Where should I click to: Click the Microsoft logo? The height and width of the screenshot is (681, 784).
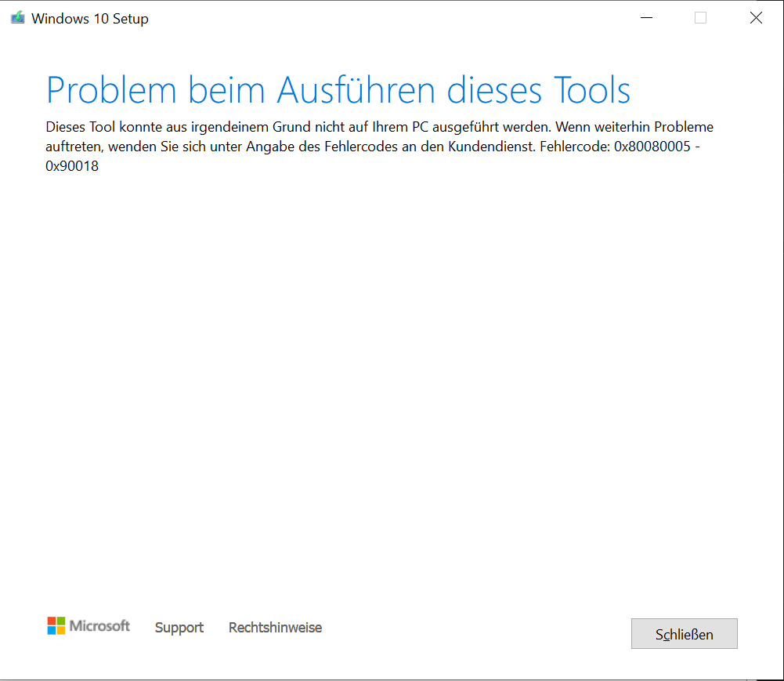[89, 626]
